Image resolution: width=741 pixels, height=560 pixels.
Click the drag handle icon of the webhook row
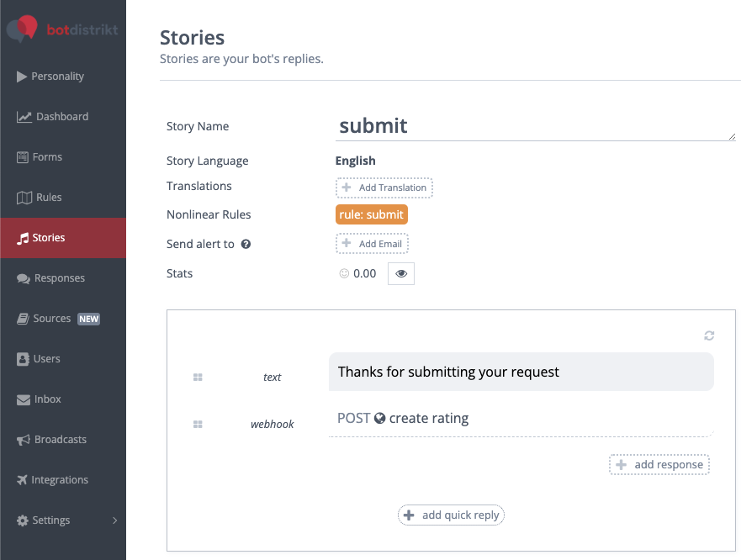[198, 425]
